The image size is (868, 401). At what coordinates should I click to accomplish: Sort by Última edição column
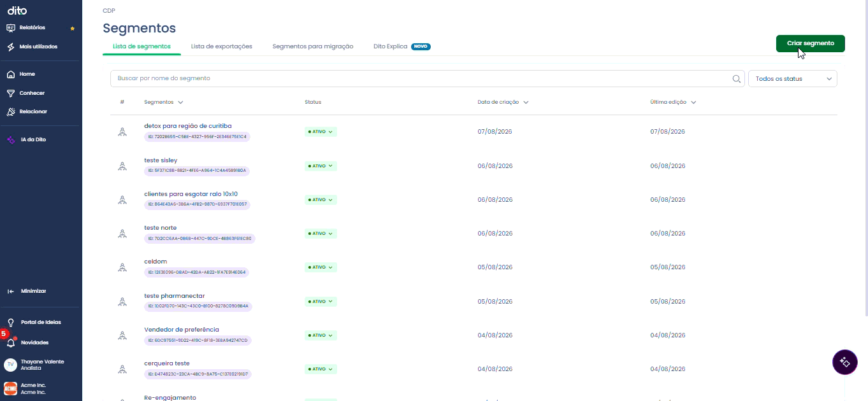[x=673, y=102]
